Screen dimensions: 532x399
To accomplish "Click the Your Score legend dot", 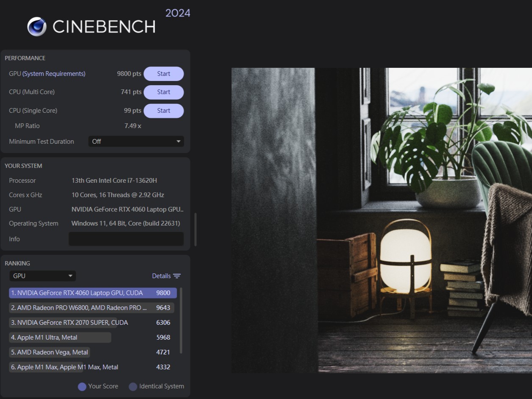I will (x=82, y=387).
